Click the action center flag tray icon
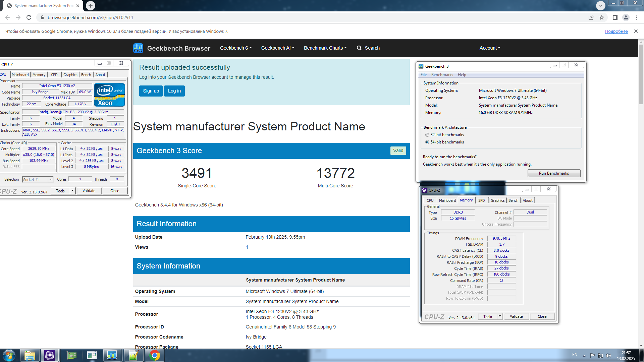The width and height of the screenshot is (644, 362). pyautogui.click(x=592, y=356)
